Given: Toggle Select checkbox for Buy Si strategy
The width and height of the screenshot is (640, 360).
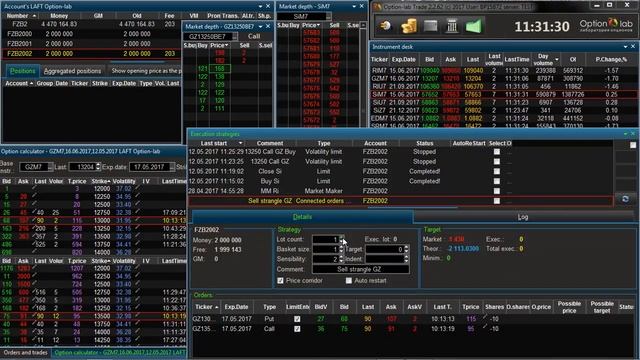Looking at the screenshot, I should click(x=497, y=181).
